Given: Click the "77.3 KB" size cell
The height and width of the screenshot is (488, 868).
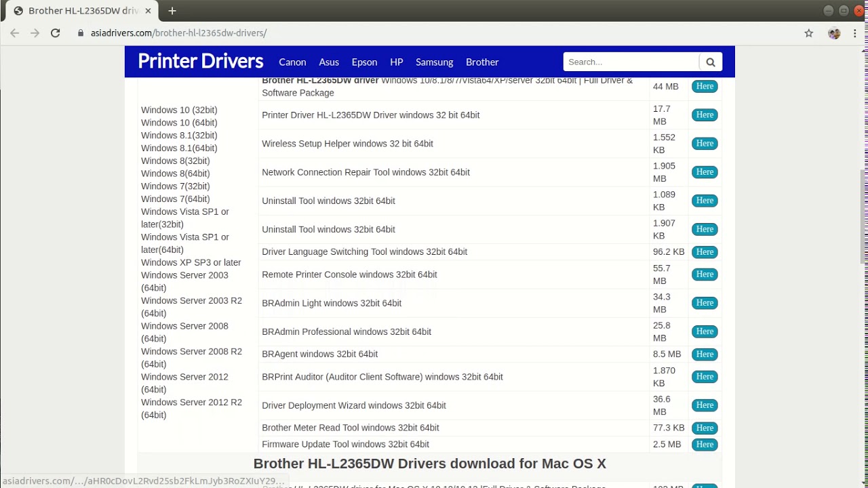Looking at the screenshot, I should (x=669, y=428).
